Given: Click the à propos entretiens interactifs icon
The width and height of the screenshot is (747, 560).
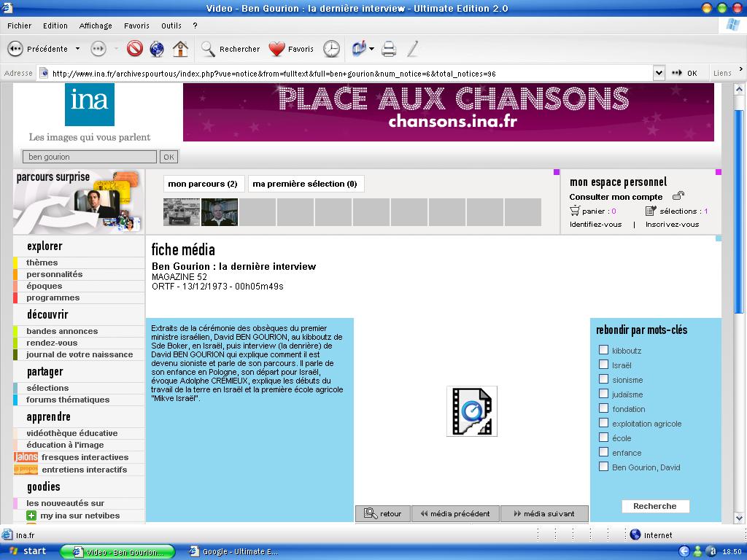Looking at the screenshot, I should (x=26, y=469).
